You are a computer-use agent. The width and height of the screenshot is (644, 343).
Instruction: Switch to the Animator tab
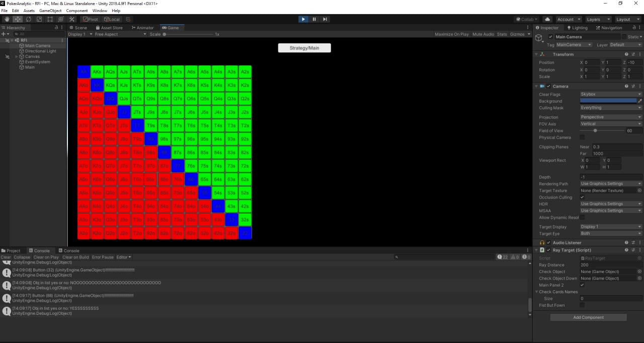(x=142, y=28)
